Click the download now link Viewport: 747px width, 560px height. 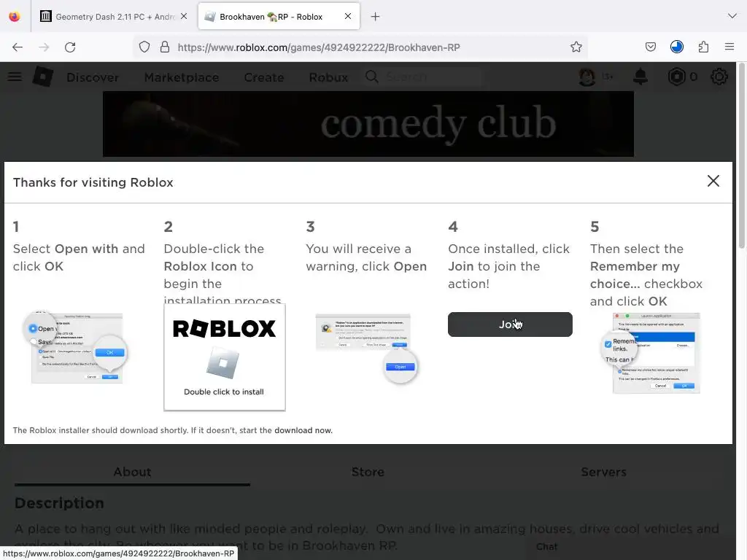click(x=303, y=430)
